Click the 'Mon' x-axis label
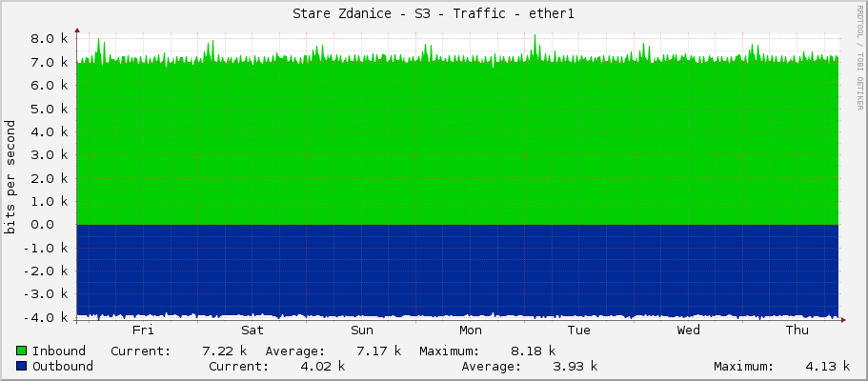Image resolution: width=868 pixels, height=381 pixels. (471, 331)
